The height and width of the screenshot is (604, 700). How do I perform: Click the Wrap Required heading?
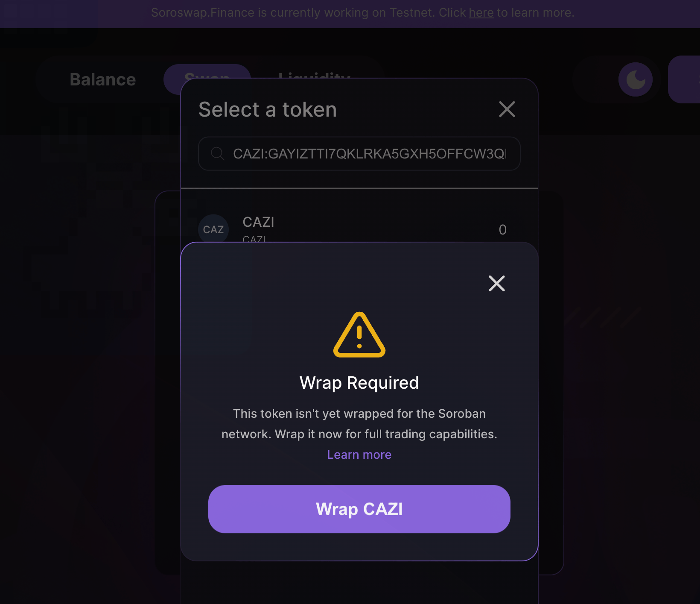coord(359,383)
